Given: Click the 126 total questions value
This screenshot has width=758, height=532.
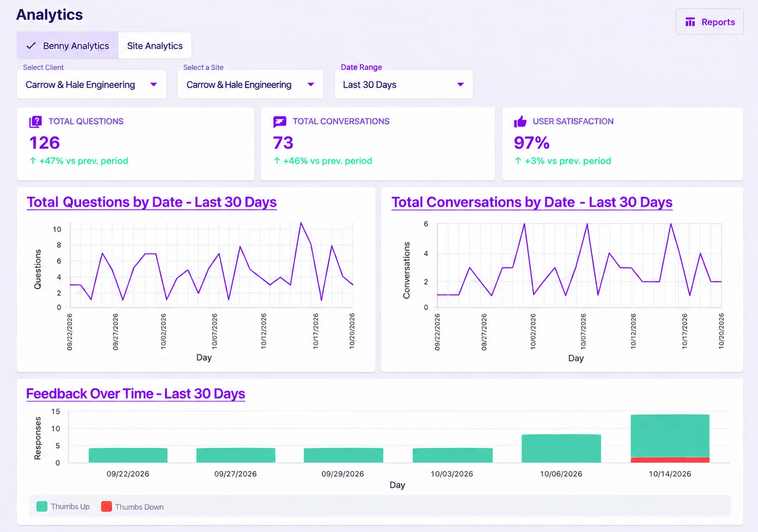Looking at the screenshot, I should 45,143.
